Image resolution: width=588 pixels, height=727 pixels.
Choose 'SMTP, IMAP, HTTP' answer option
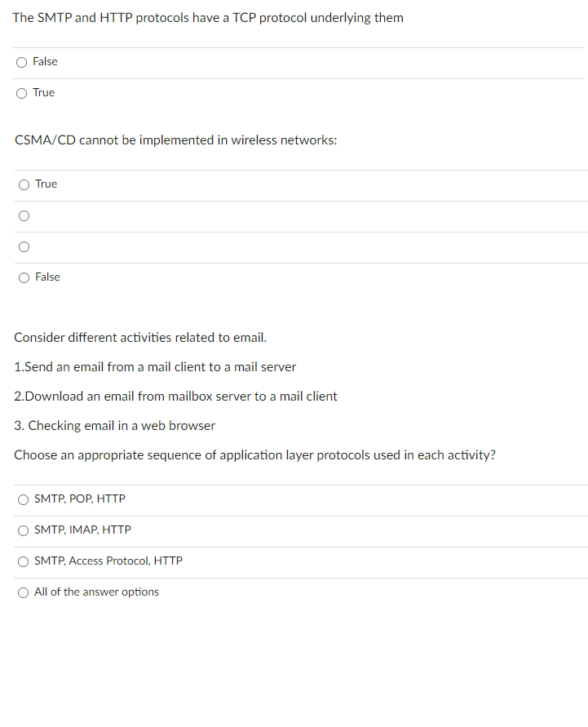pos(23,530)
